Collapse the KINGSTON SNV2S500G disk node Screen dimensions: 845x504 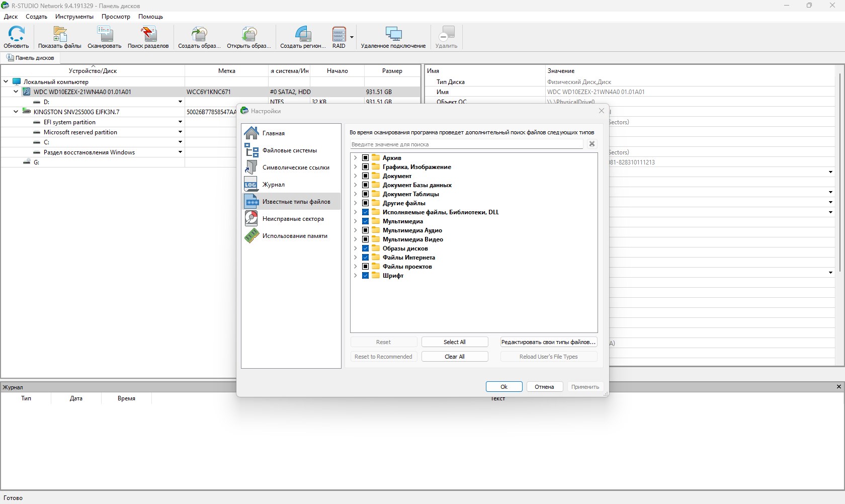pos(16,112)
